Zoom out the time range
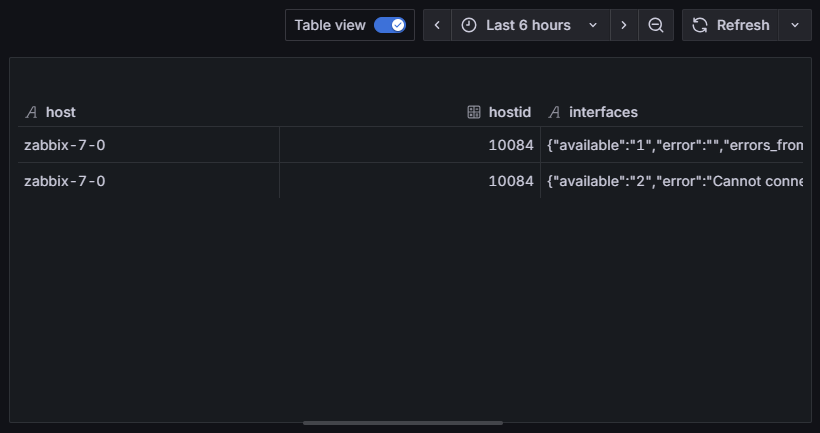The image size is (820, 433). (656, 25)
